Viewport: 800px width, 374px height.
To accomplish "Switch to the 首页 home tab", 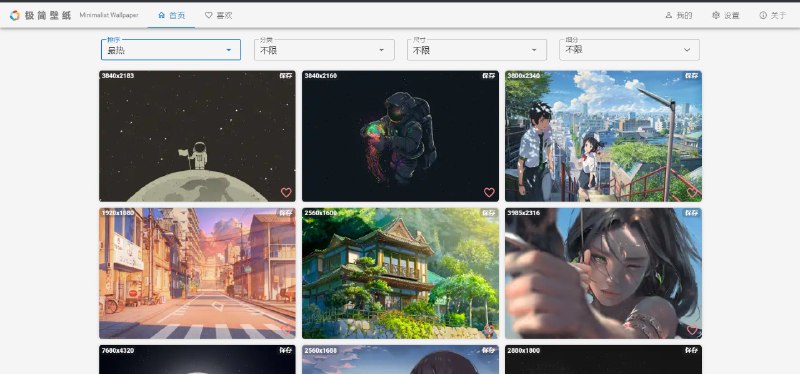I will click(171, 15).
